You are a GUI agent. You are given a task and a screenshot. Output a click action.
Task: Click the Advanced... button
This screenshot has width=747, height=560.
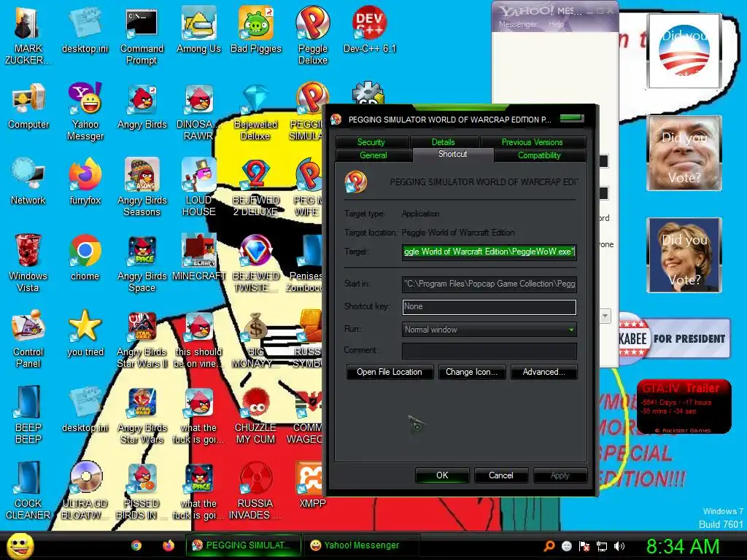coord(543,372)
